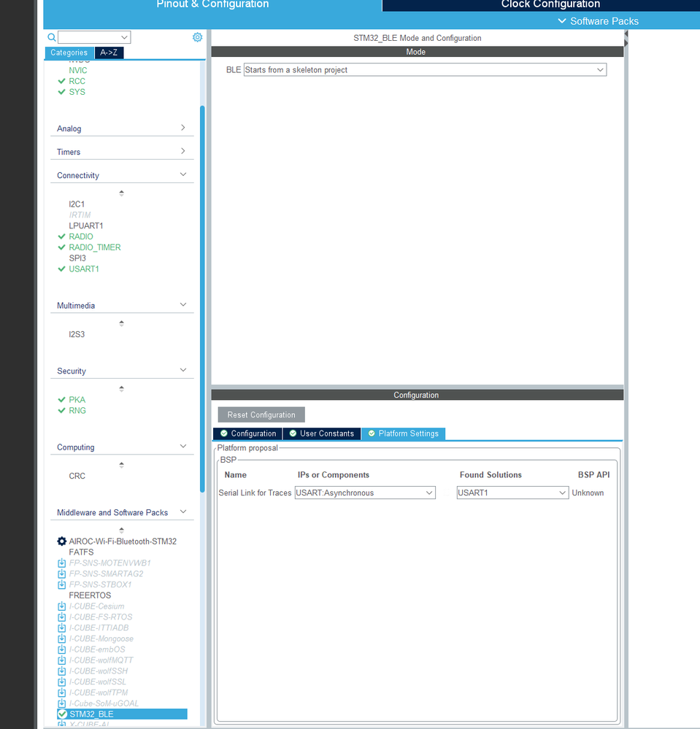700x729 pixels.
Task: Click the panel collapse arrows at right edge
Action: pos(626,39)
